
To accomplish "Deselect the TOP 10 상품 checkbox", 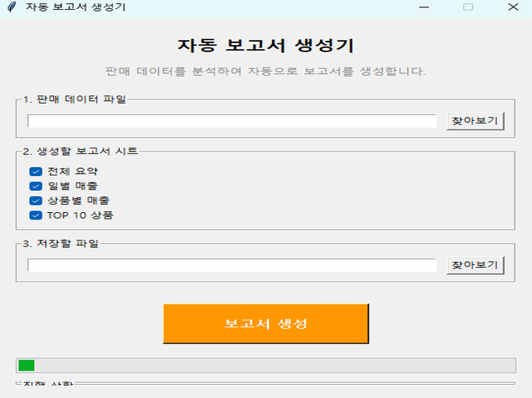I will click(x=36, y=215).
